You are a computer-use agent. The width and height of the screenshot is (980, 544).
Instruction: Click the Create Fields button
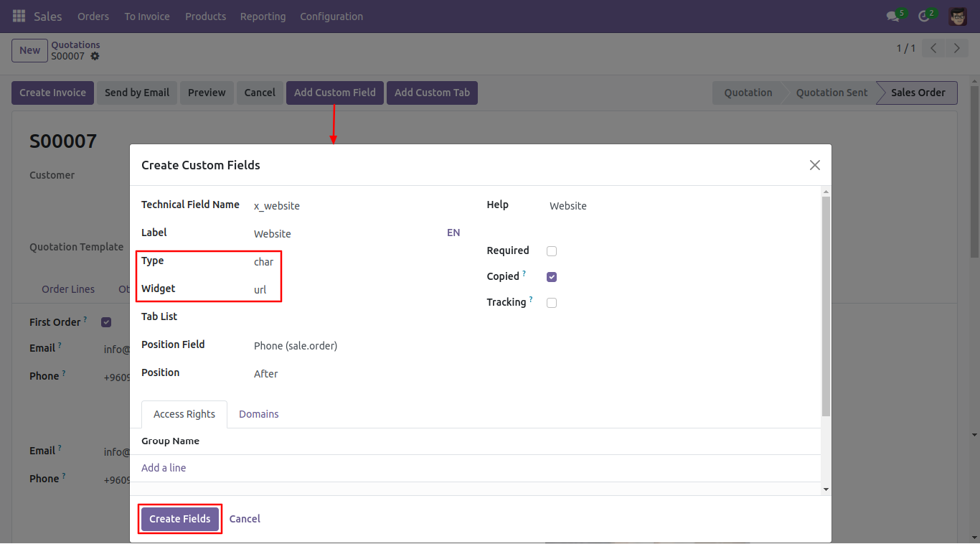[x=180, y=519]
